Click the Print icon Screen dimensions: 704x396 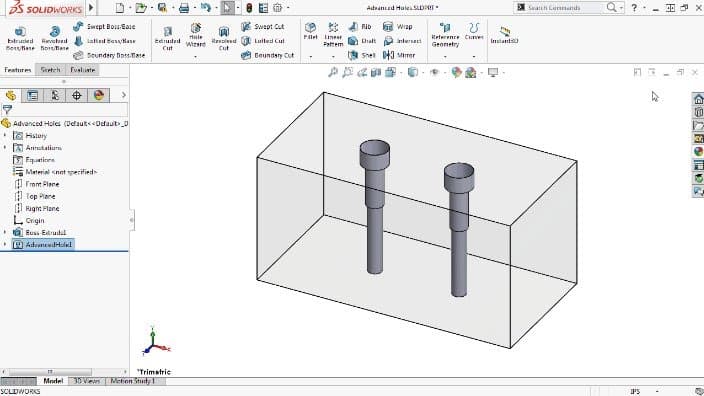click(184, 8)
